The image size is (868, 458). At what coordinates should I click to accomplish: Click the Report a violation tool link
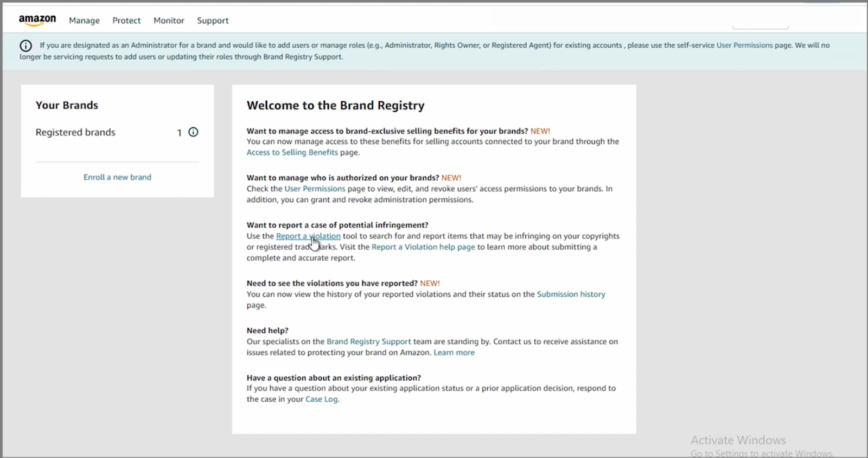[x=308, y=236]
